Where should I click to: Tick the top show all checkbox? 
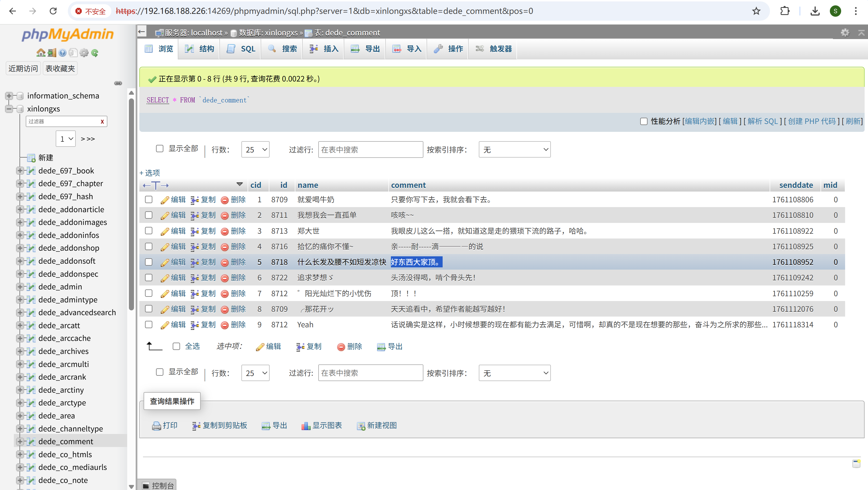(160, 149)
